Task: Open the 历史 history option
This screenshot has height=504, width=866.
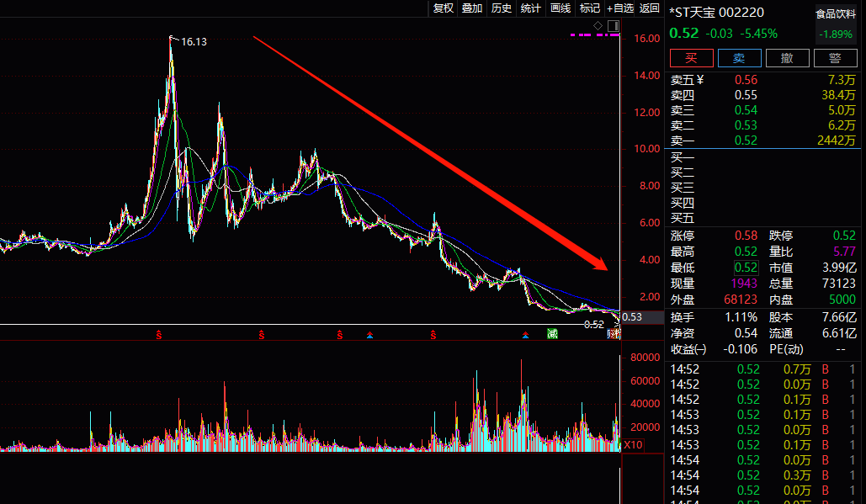Action: coord(502,8)
